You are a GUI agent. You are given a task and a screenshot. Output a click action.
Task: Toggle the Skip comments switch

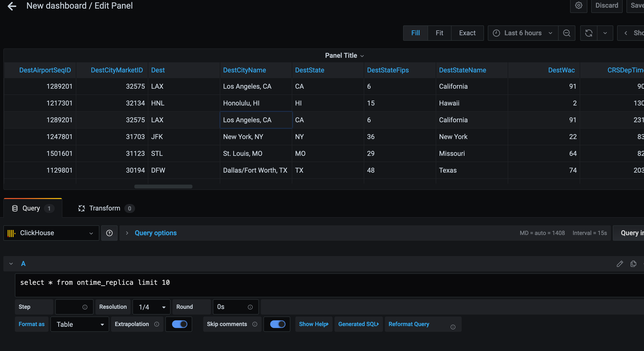(277, 324)
